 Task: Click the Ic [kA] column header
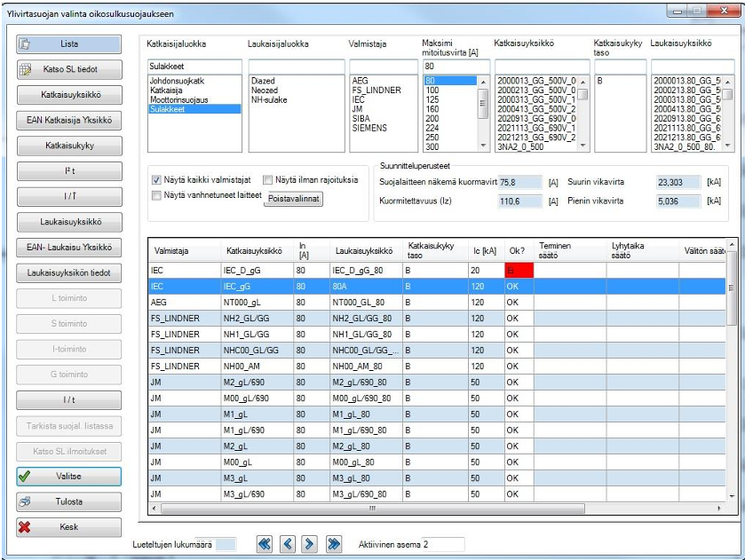coord(485,250)
